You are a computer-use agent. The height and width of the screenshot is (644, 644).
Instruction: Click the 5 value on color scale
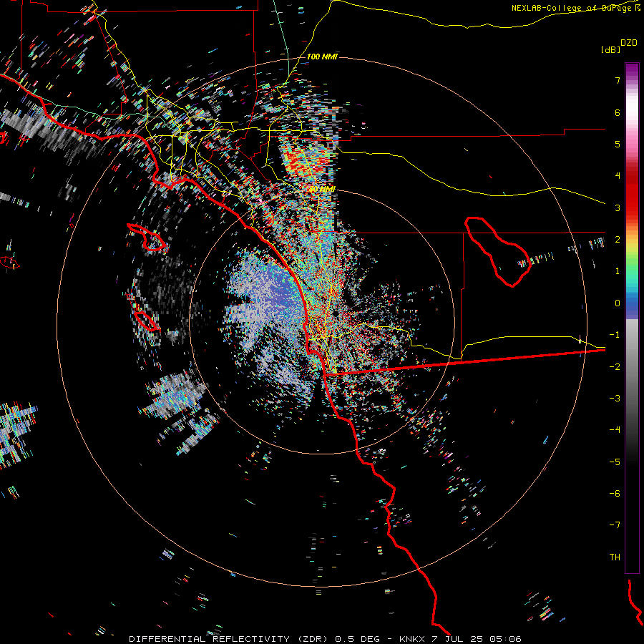click(x=618, y=144)
